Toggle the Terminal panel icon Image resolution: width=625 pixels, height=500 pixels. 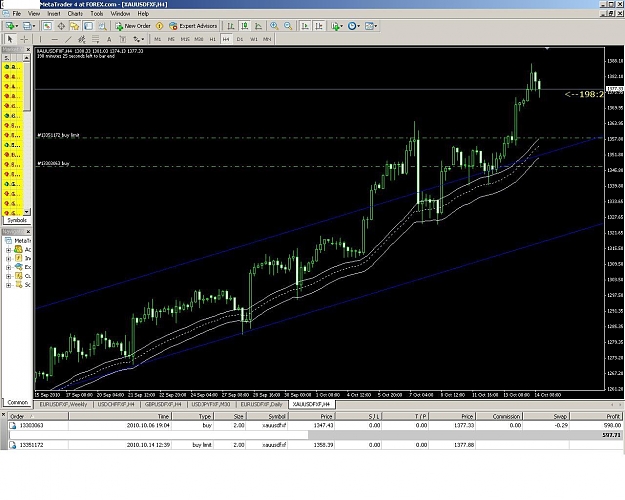(88, 26)
